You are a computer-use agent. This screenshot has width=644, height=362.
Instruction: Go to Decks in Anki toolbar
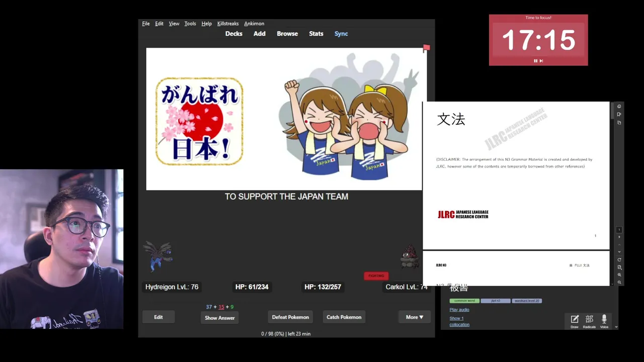[x=234, y=34]
